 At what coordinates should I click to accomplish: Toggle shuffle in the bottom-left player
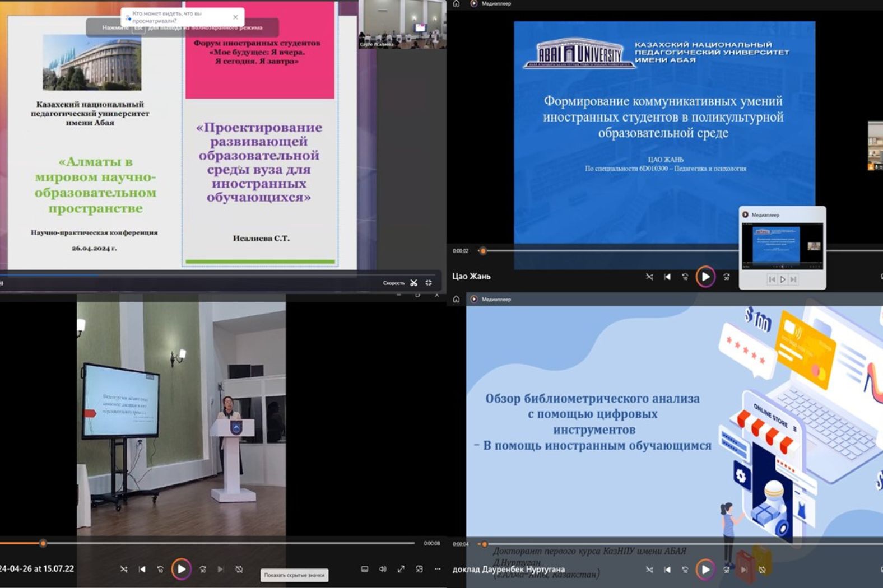pyautogui.click(x=124, y=570)
